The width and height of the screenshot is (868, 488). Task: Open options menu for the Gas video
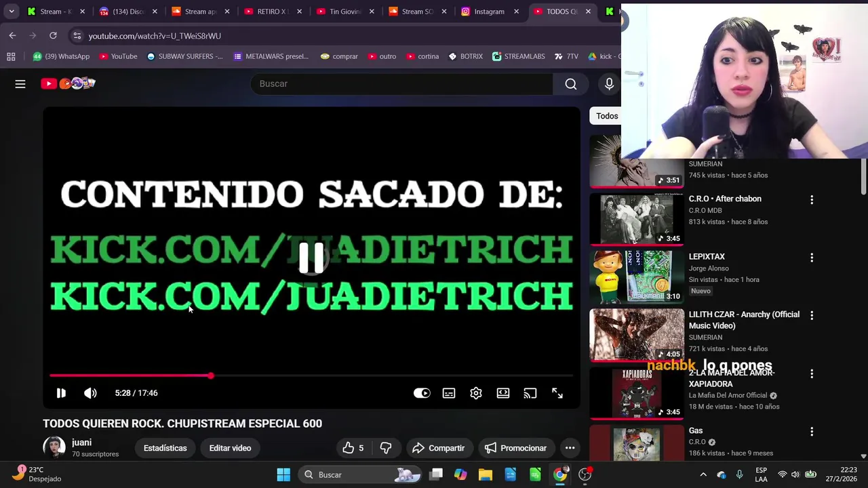click(x=812, y=432)
